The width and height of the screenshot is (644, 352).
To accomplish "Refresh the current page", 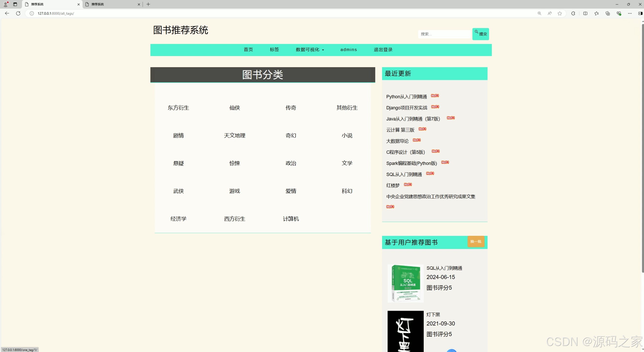I will (x=18, y=13).
